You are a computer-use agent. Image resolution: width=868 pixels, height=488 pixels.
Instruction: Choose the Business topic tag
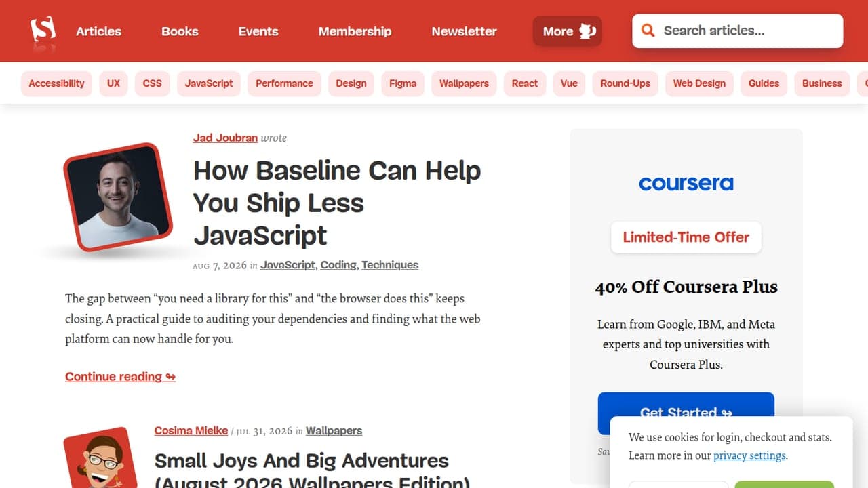pyautogui.click(x=822, y=83)
